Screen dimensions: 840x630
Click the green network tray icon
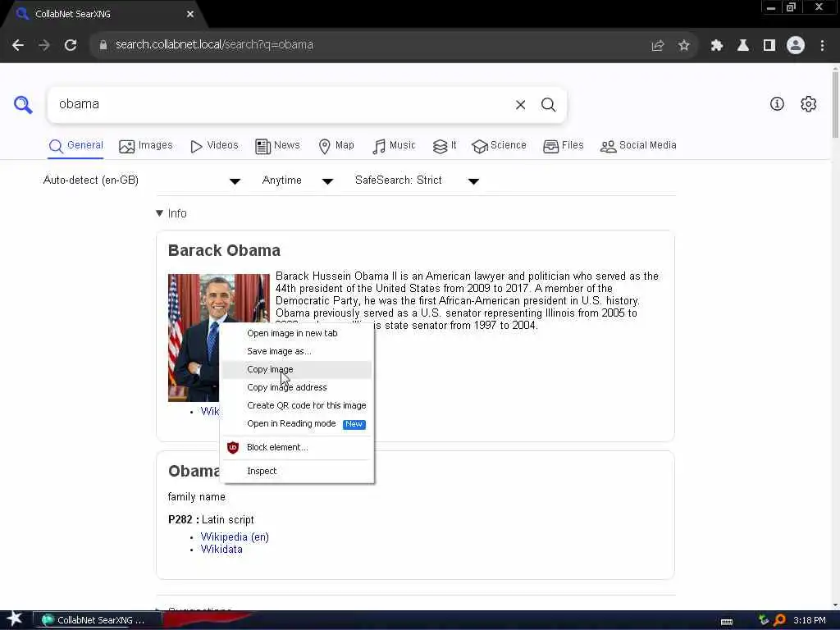(x=764, y=620)
